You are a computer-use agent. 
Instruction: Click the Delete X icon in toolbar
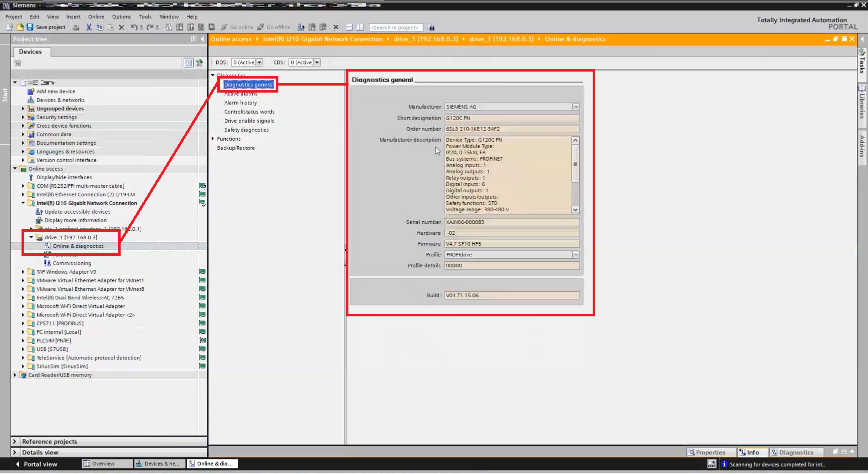(122, 27)
